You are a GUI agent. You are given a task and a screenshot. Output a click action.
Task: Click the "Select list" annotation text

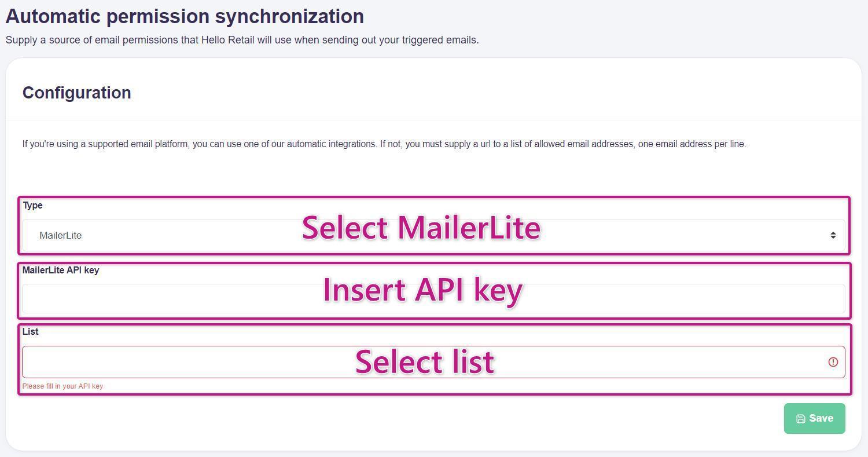424,361
